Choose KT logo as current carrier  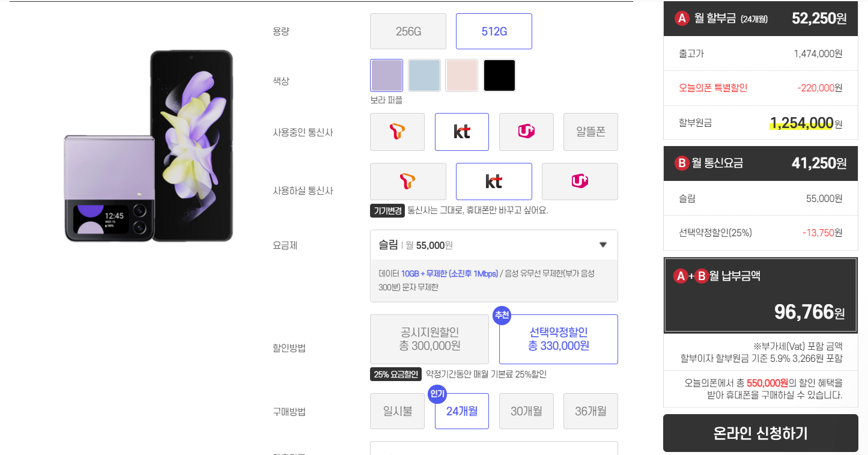pyautogui.click(x=461, y=132)
